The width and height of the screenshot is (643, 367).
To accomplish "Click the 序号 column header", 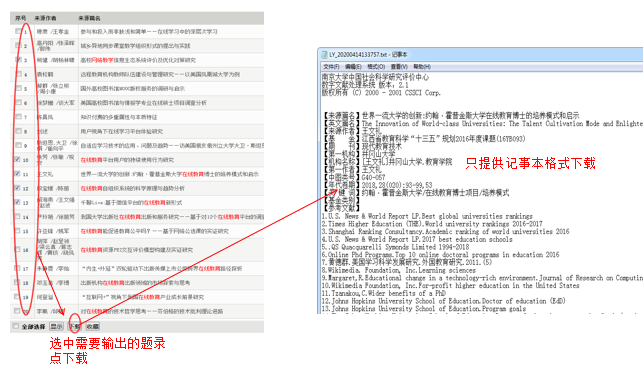I will point(21,18).
